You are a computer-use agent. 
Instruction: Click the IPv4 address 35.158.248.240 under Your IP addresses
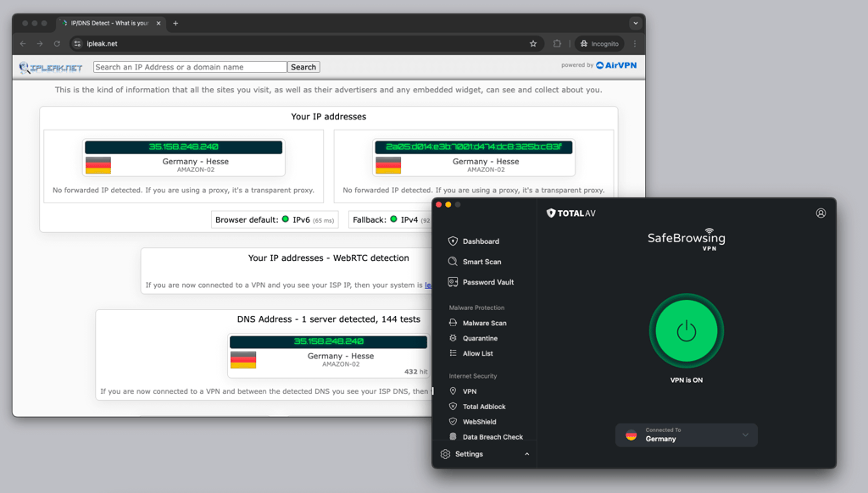click(183, 147)
